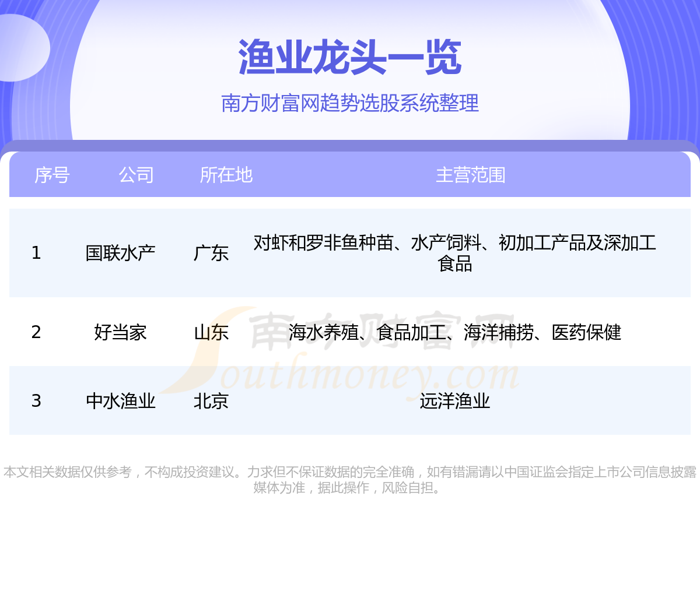
Task: Select the 好当家 company cell
Action: pyautogui.click(x=121, y=332)
